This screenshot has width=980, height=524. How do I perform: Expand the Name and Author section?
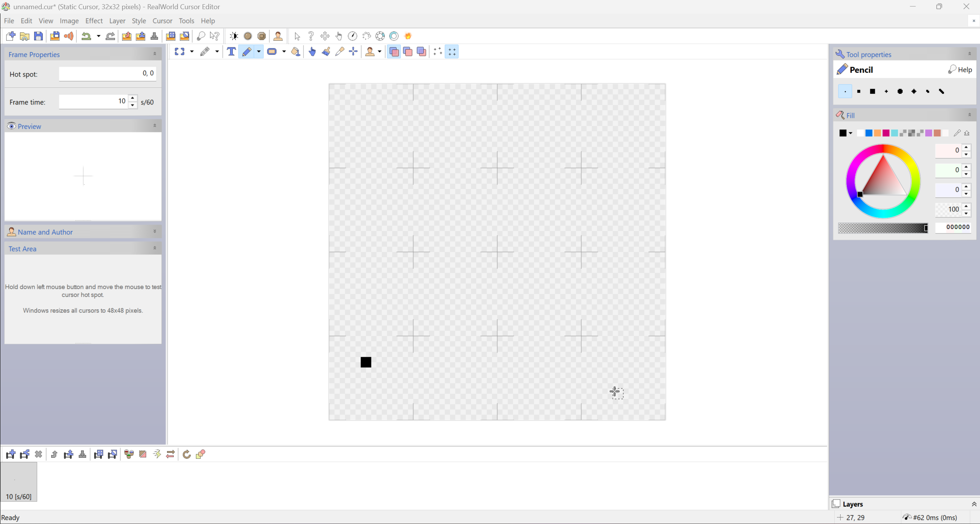(x=155, y=231)
